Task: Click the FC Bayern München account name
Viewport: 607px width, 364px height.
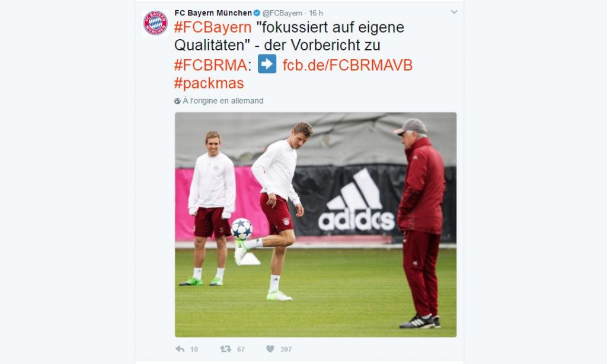Action: (x=213, y=13)
